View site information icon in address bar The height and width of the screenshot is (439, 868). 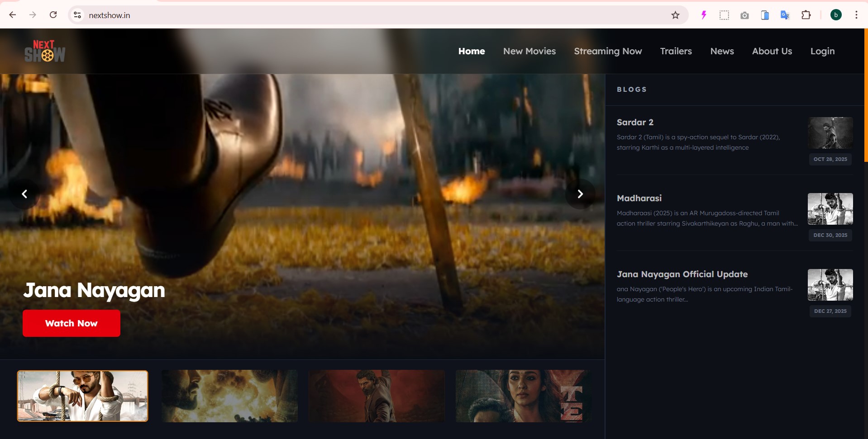pos(77,15)
